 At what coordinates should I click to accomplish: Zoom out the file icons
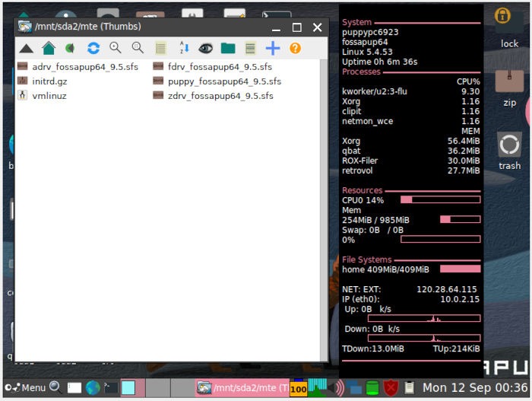pos(138,48)
